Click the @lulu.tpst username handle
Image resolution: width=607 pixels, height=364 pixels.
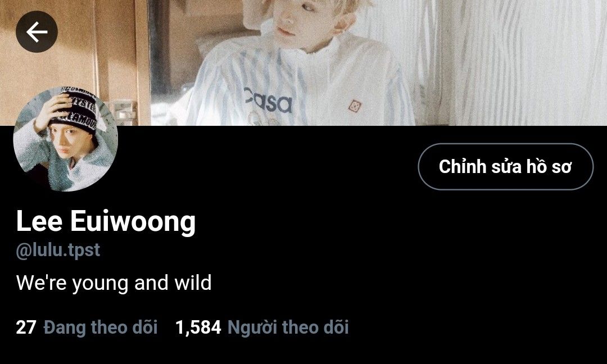tap(58, 251)
